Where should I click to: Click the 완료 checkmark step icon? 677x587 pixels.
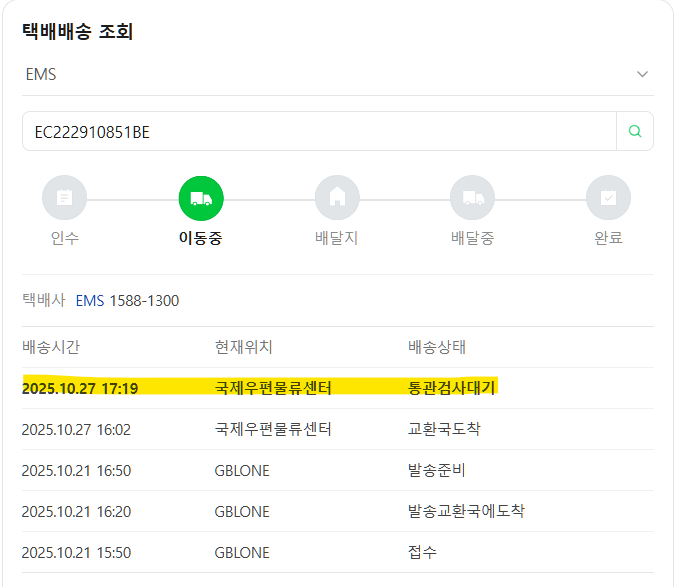[608, 198]
